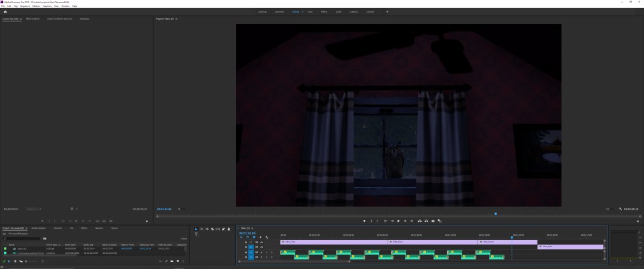This screenshot has height=269, width=644.
Task: Open the Audio workspace
Action: point(338,11)
